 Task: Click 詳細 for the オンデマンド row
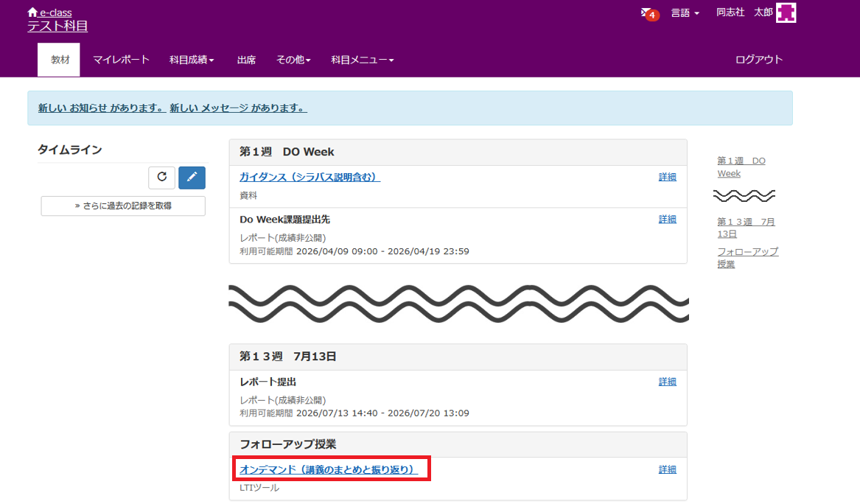(x=668, y=469)
